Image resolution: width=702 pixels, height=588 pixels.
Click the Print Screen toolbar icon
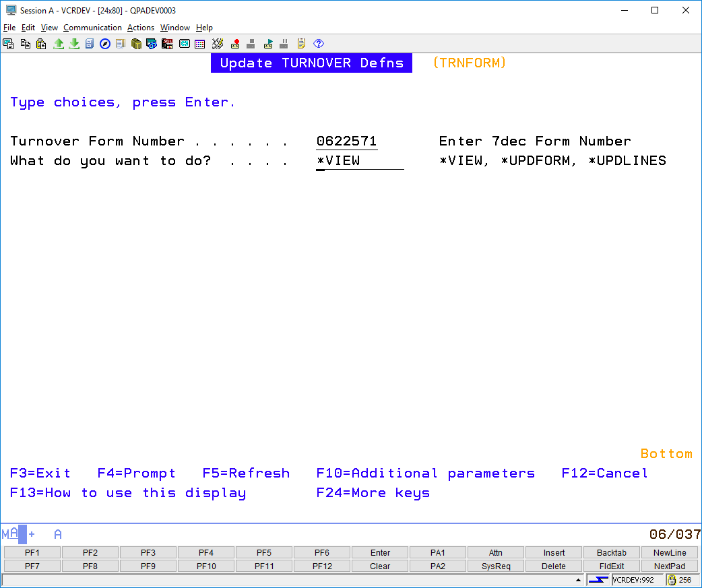point(8,44)
